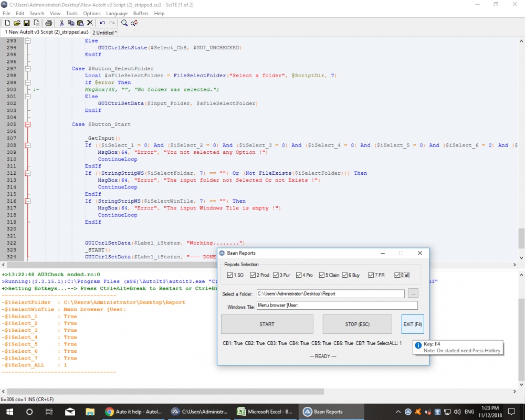Click the Open file folder icon

(x=17, y=23)
